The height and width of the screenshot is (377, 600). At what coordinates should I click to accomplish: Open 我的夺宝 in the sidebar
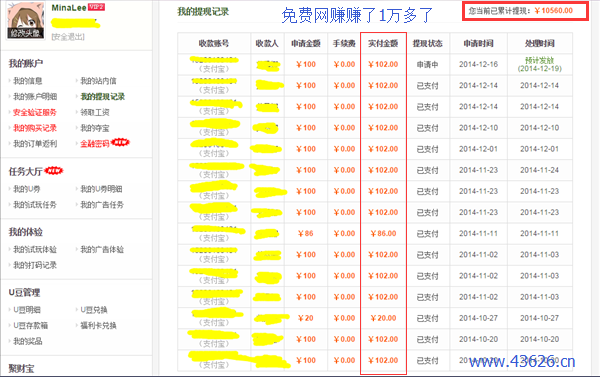95,128
